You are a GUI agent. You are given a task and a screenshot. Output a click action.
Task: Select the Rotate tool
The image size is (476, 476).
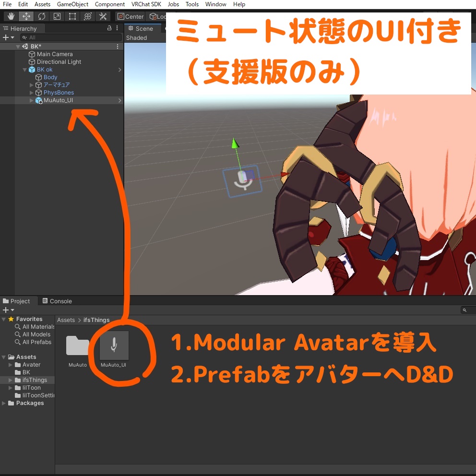(42, 16)
